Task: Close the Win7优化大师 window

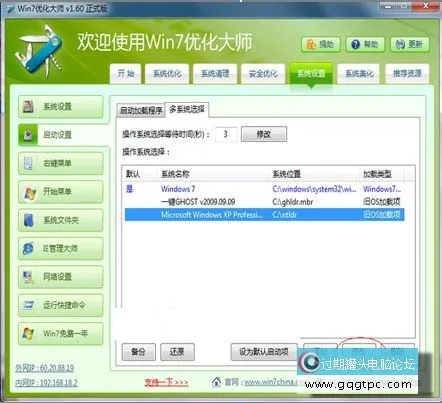Action: coord(426,6)
